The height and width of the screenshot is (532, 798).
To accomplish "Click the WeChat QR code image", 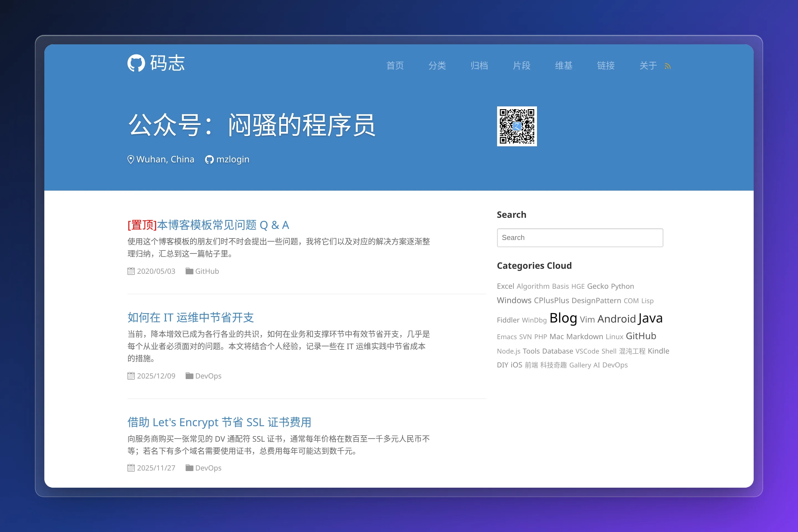I will pos(517,126).
